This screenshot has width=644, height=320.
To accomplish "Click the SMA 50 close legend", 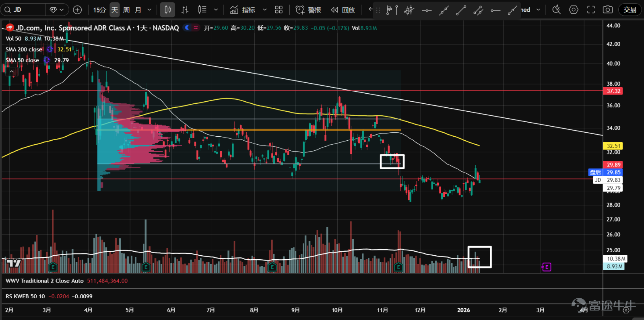I will tap(22, 60).
